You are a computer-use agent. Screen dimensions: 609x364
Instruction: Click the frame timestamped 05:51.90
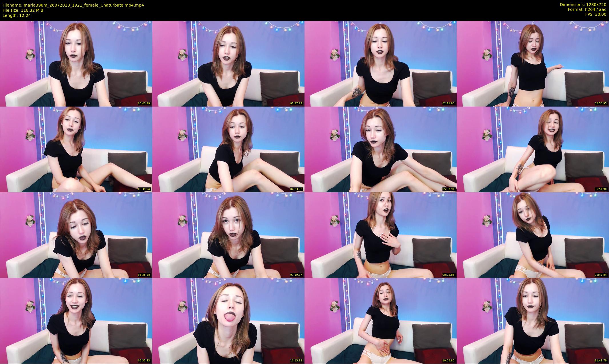533,149
